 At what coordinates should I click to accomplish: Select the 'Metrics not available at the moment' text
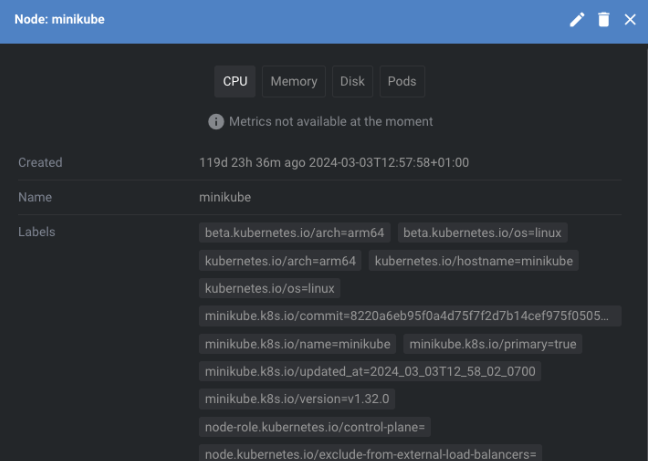coord(331,121)
